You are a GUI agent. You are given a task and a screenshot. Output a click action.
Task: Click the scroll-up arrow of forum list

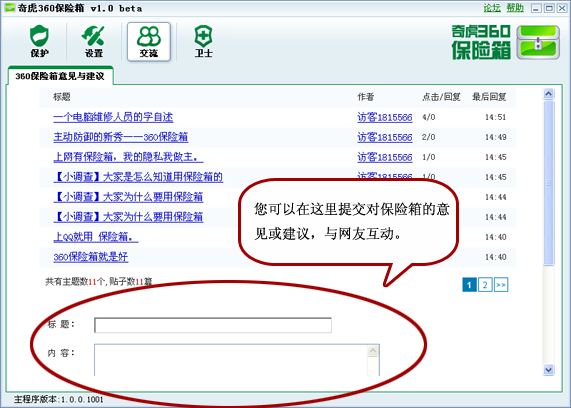click(x=548, y=94)
